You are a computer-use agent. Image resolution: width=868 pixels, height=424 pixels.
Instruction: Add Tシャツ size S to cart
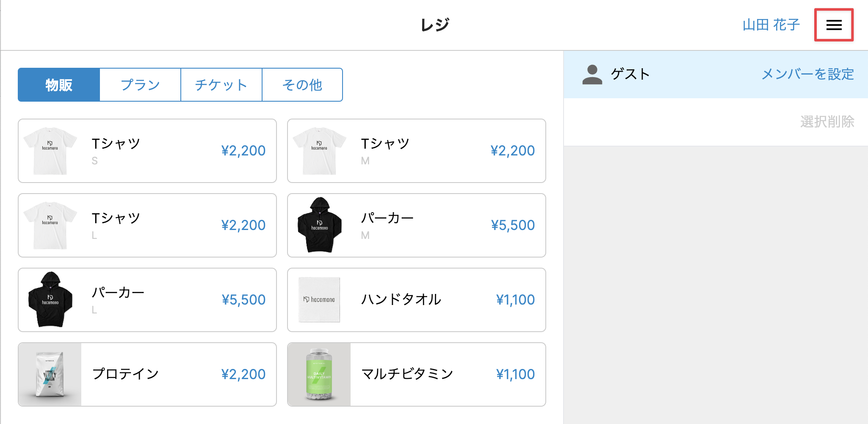click(147, 151)
